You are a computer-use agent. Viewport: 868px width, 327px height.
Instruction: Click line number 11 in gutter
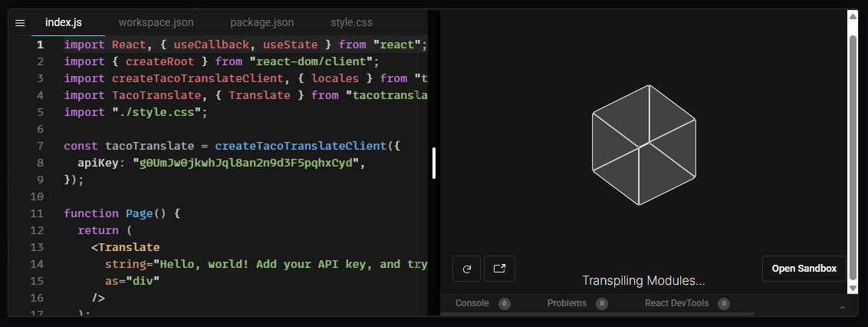(x=37, y=213)
